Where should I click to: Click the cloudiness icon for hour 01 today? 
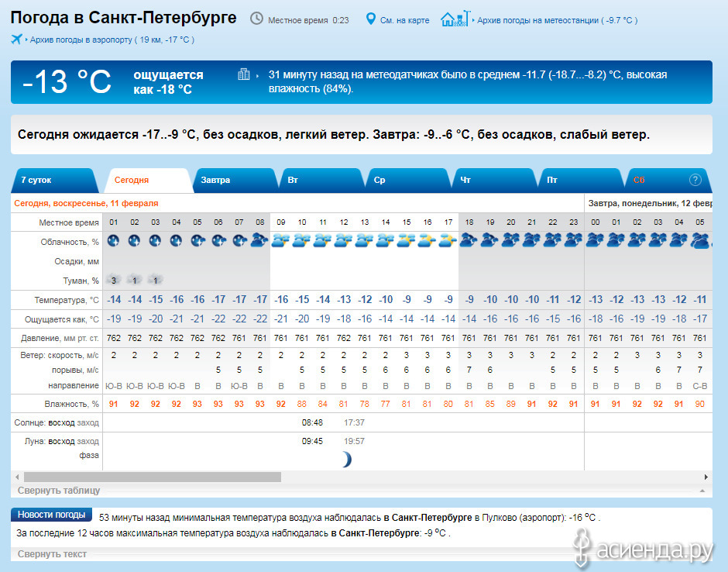(x=113, y=241)
